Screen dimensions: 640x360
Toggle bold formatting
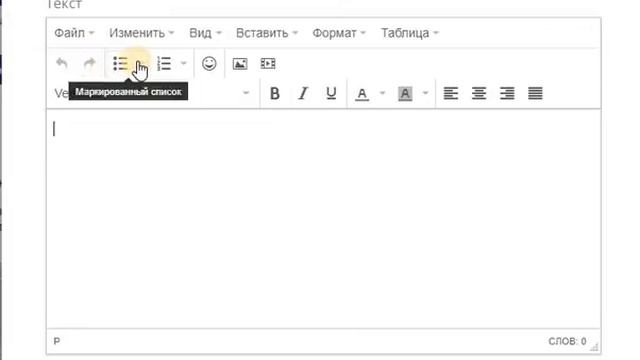(275, 93)
